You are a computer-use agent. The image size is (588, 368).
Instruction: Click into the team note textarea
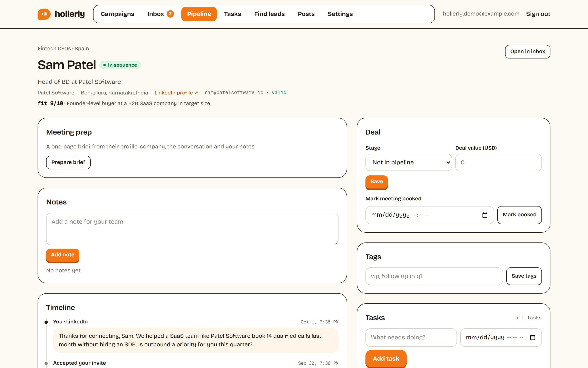point(192,229)
